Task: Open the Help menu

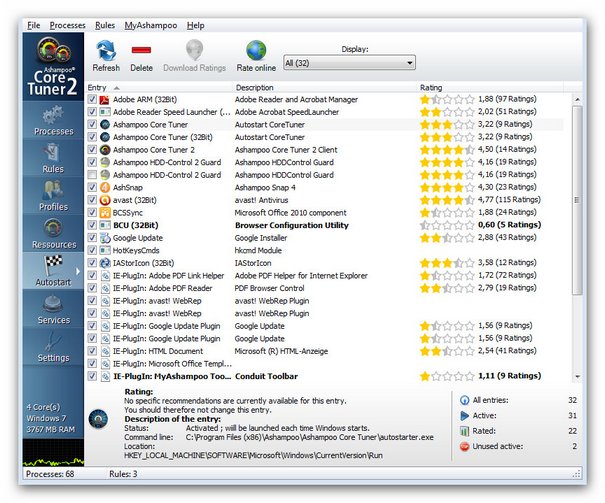Action: click(196, 25)
